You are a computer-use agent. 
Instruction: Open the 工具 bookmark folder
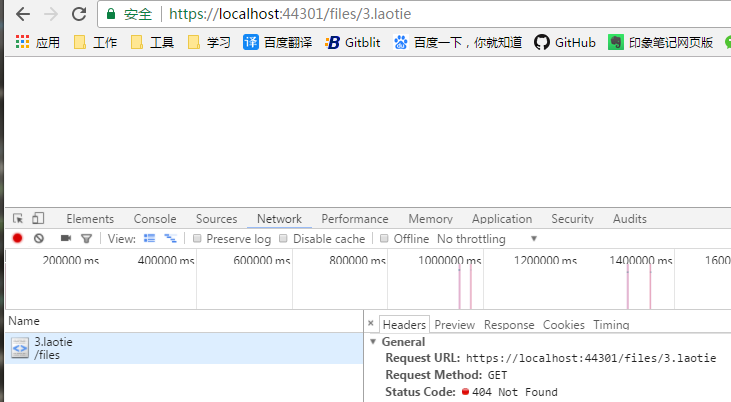point(152,42)
